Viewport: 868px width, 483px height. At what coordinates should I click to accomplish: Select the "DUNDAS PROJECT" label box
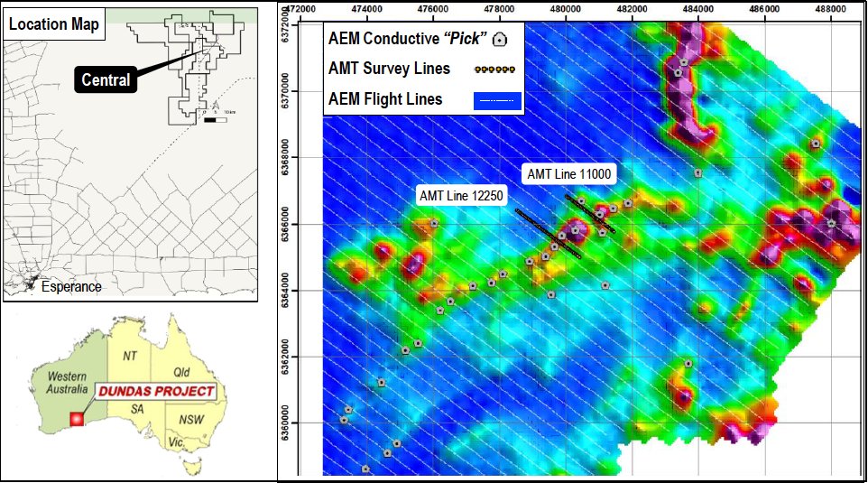(x=156, y=392)
